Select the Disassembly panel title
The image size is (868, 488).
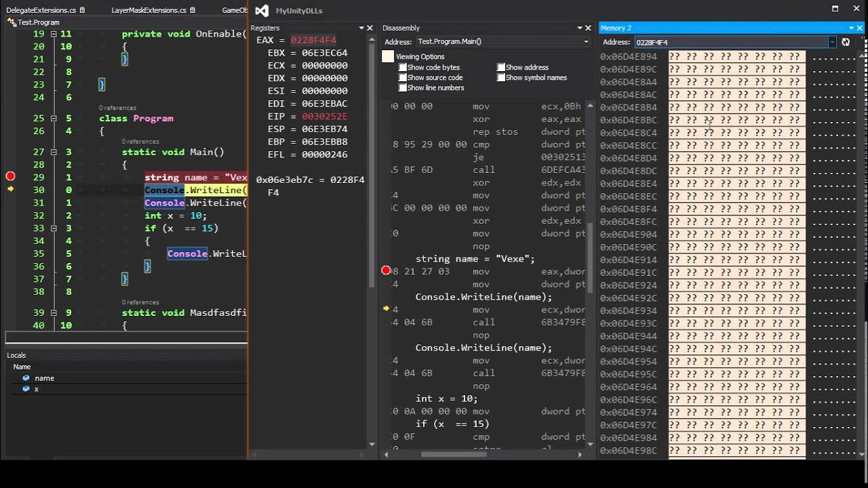(x=401, y=28)
